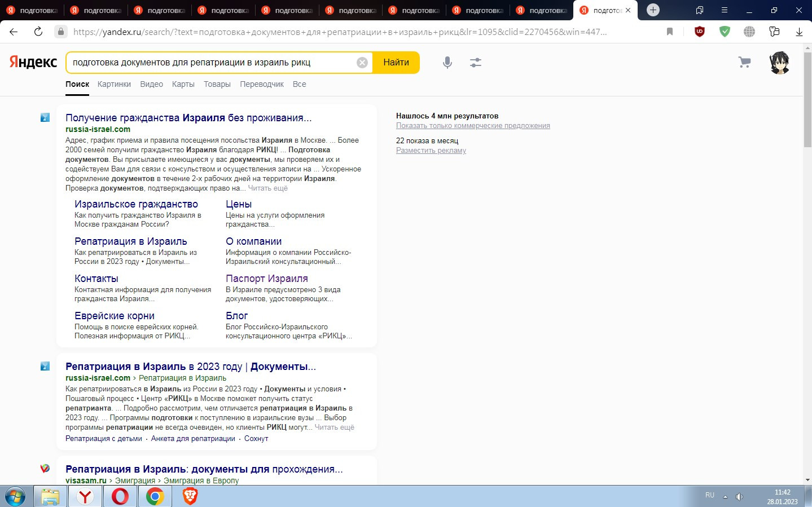This screenshot has width=812, height=507.
Task: Launch Yandex Browser from taskbar
Action: (85, 497)
